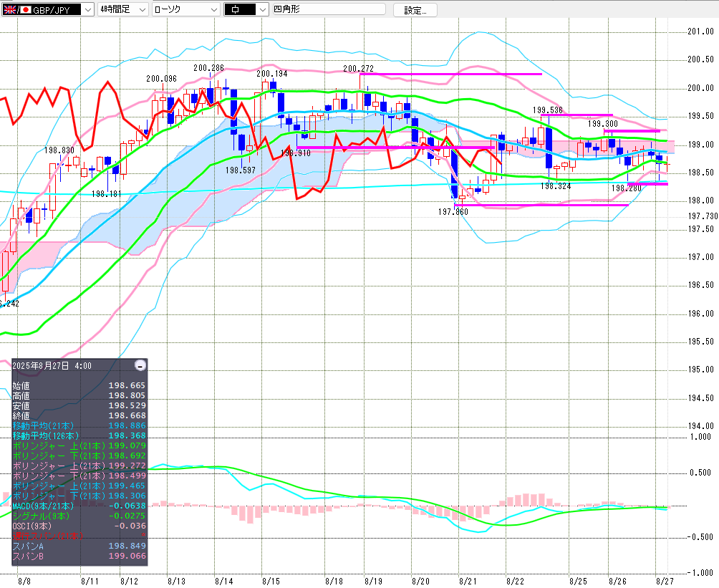
Task: Click the 8/20 date axis label
Action: point(420,581)
